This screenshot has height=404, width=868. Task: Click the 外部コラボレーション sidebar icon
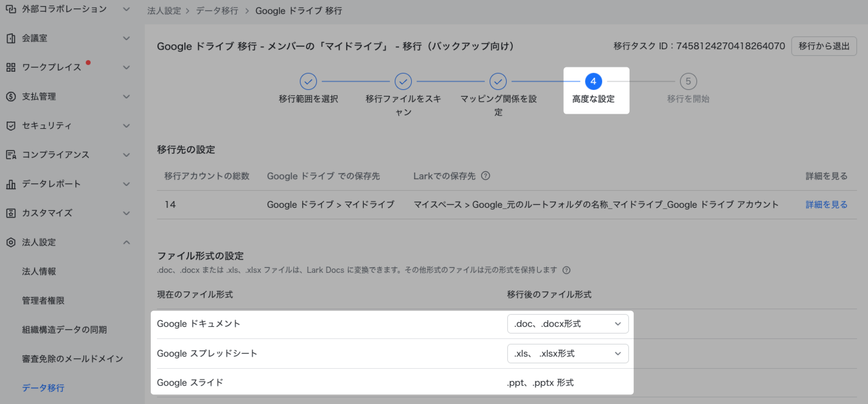pos(10,9)
